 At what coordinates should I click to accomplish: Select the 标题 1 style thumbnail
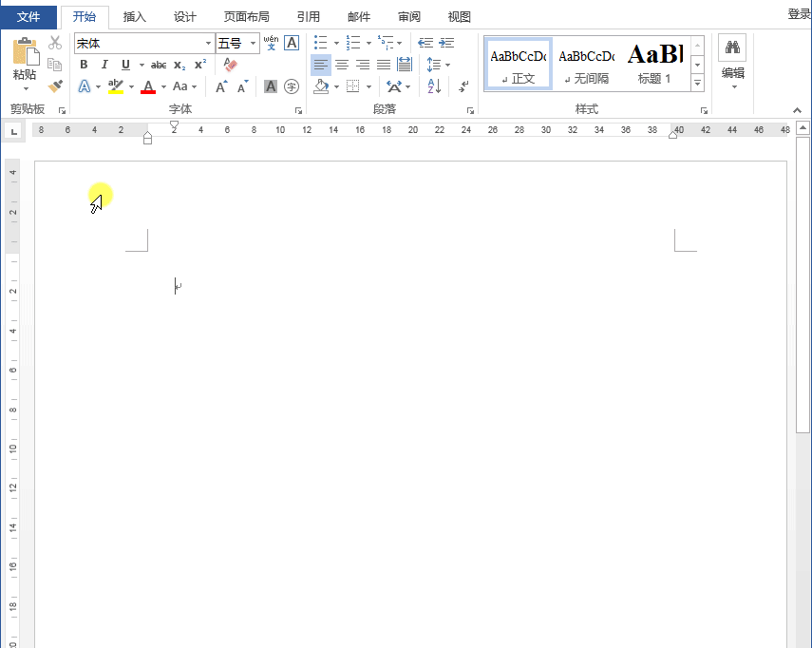click(654, 64)
